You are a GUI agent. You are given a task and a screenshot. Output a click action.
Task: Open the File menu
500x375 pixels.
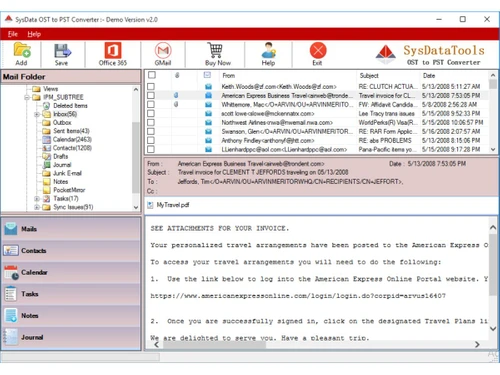pyautogui.click(x=13, y=34)
